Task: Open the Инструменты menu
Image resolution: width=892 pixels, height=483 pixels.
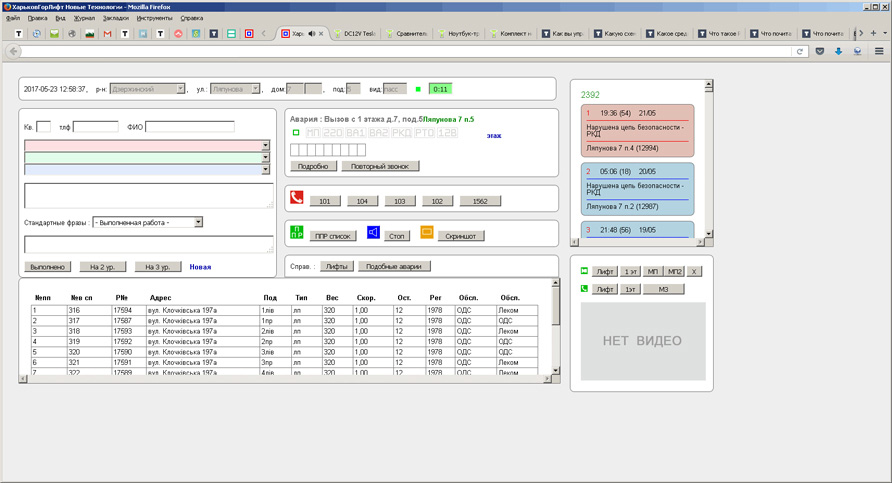Action: (x=154, y=18)
